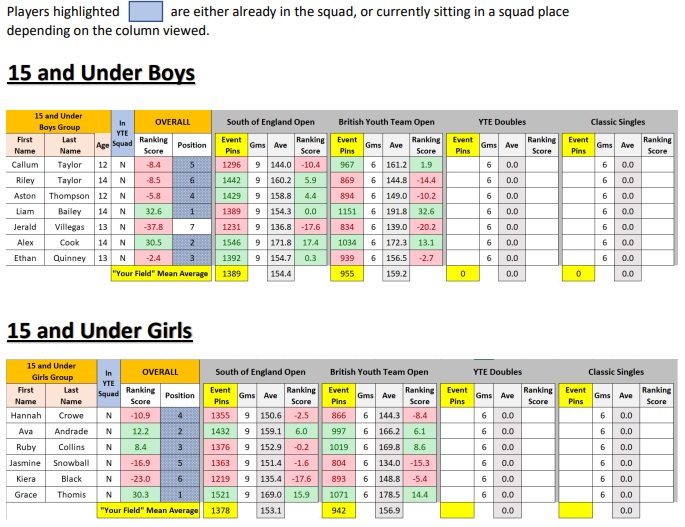Screen dimensions: 685x527
Task: Click Jasmine Snowball's British Youth ranking -15.3
Action: coord(419,463)
